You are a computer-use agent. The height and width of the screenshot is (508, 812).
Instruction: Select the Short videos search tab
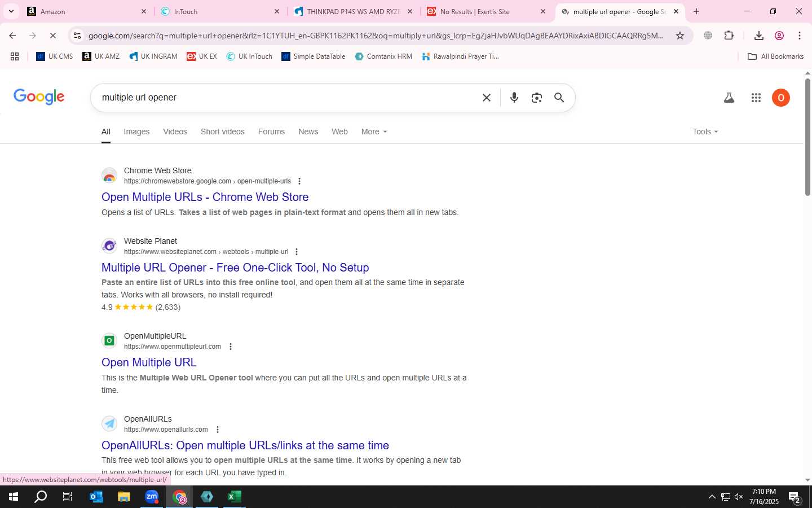coord(223,132)
